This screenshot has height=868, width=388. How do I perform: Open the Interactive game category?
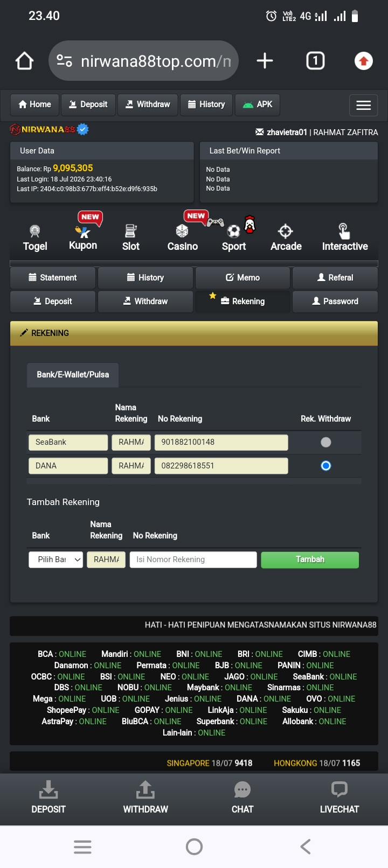(x=345, y=238)
